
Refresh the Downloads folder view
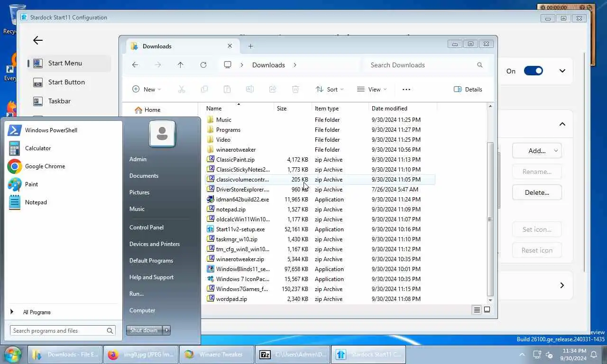tap(203, 65)
